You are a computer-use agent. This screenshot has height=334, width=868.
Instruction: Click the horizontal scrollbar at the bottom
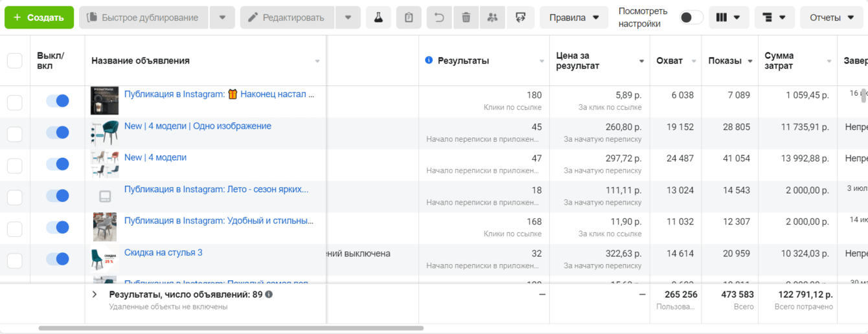(231, 328)
